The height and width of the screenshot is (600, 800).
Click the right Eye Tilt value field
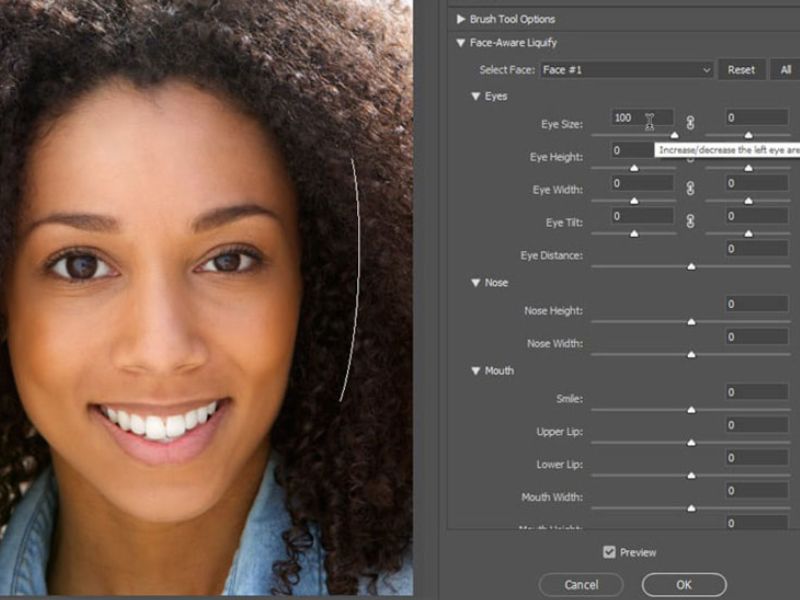757,216
